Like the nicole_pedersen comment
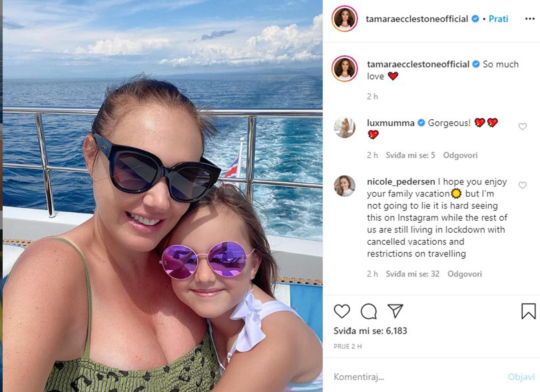540x392 pixels. [x=523, y=185]
